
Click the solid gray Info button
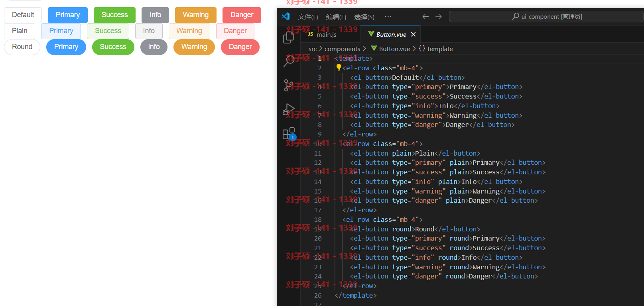[155, 15]
